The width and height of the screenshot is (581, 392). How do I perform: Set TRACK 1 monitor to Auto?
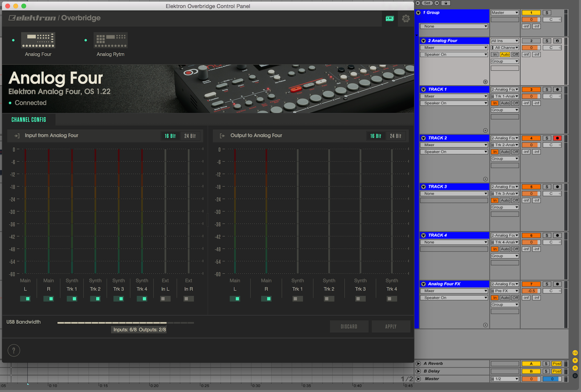505,103
